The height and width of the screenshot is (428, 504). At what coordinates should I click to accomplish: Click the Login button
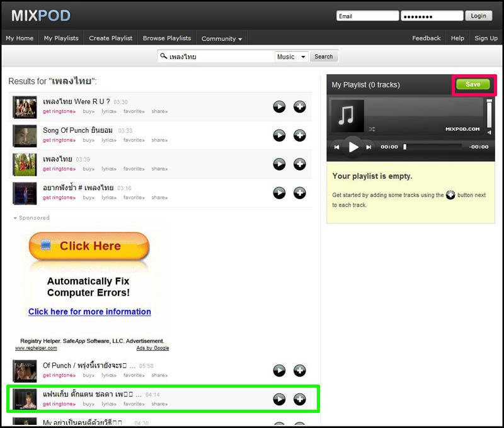pos(478,16)
